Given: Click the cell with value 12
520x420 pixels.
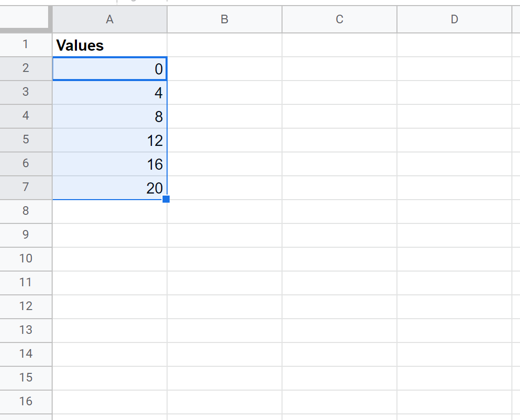Looking at the screenshot, I should [109, 140].
